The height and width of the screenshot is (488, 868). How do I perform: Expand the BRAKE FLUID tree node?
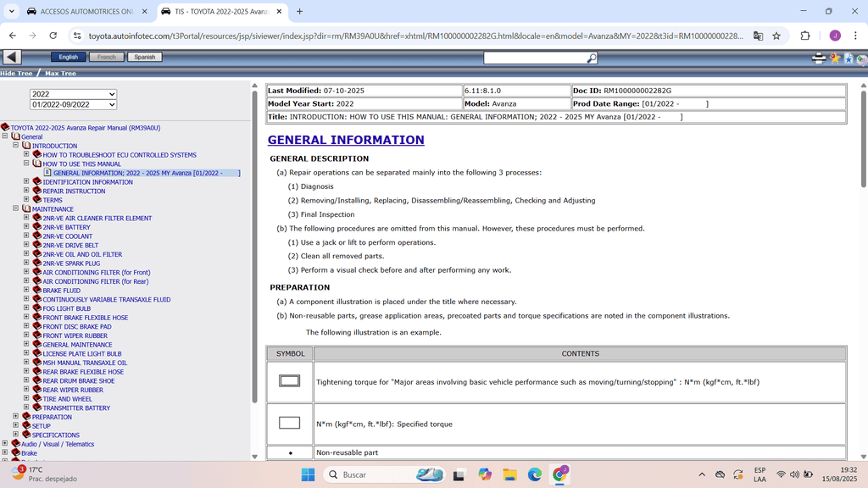point(26,291)
